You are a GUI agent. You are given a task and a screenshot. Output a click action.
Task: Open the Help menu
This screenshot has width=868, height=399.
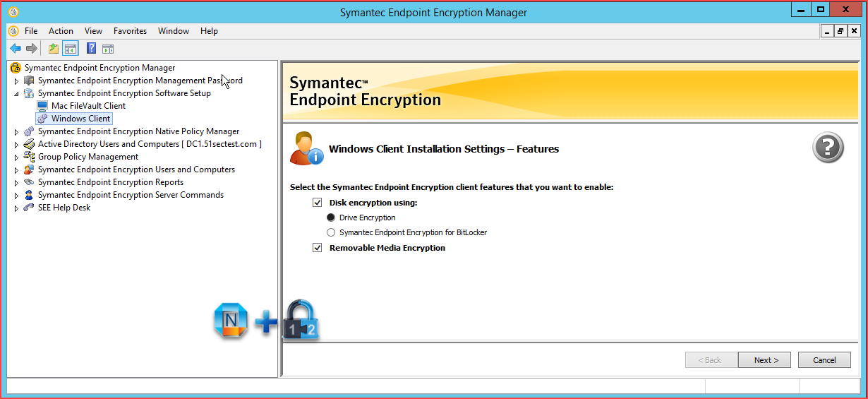coord(209,31)
